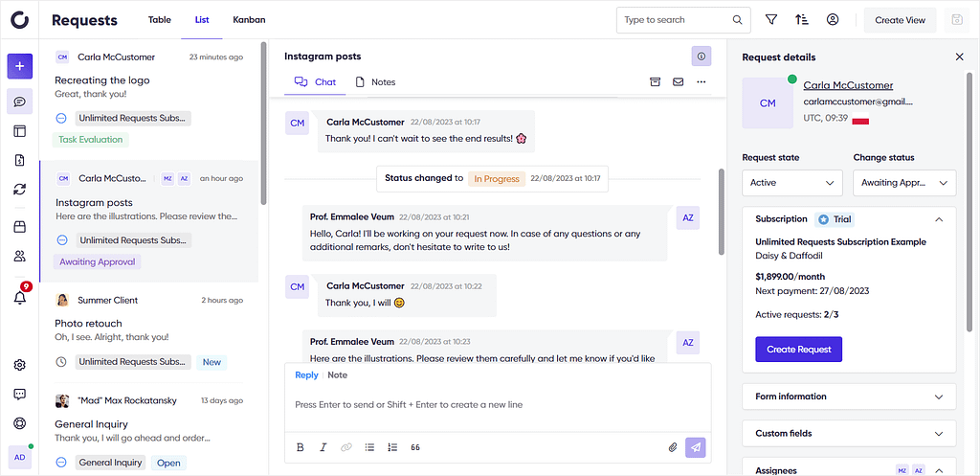Switch to Table view
Image resolution: width=980 pixels, height=476 pixels.
click(160, 20)
